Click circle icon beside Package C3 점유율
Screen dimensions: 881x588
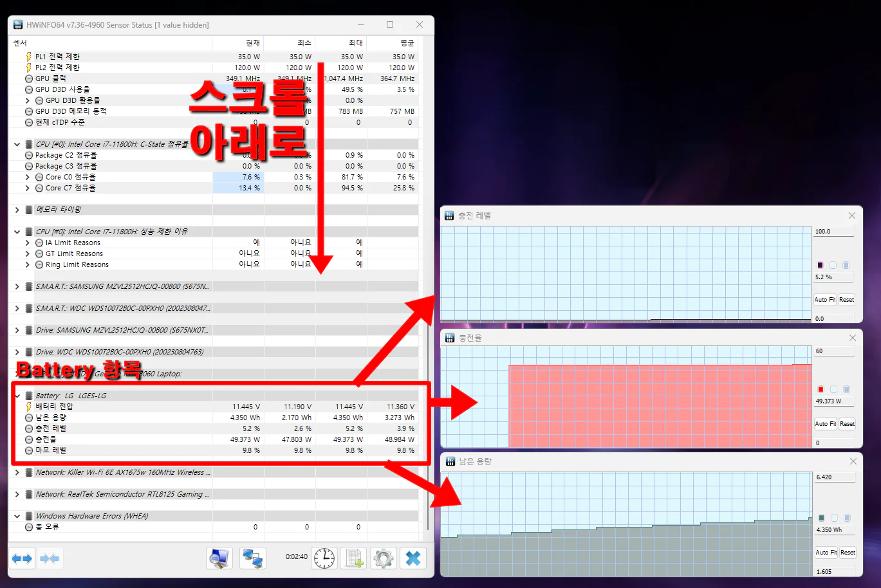29,166
